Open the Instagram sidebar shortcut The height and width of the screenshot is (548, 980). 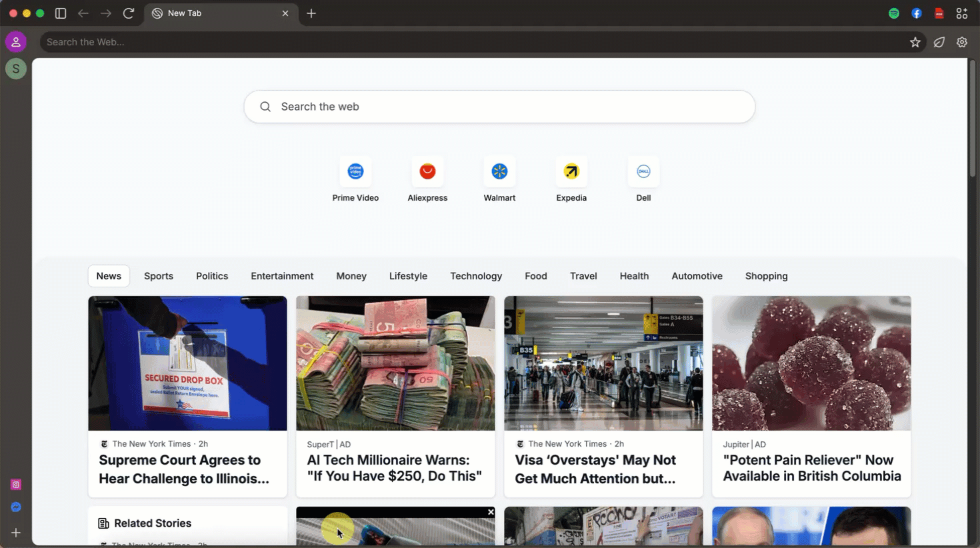click(x=16, y=485)
